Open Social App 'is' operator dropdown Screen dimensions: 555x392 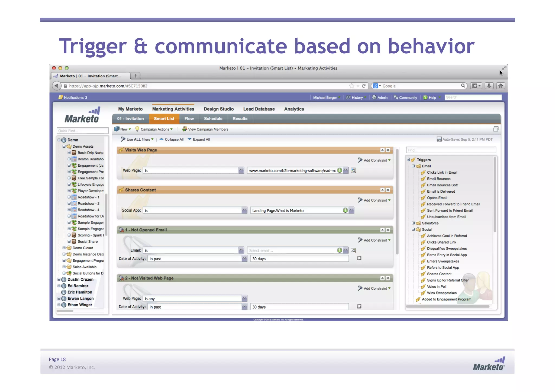(x=244, y=210)
